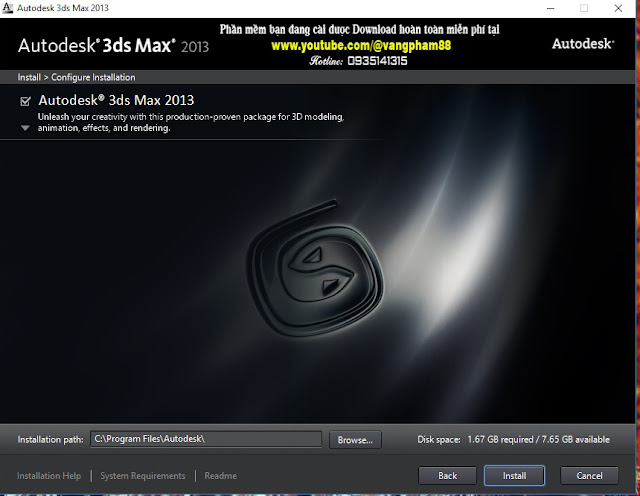Image resolution: width=640 pixels, height=496 pixels.
Task: Expand the 3ds Max 2013 configuration arrow
Action: click(25, 128)
